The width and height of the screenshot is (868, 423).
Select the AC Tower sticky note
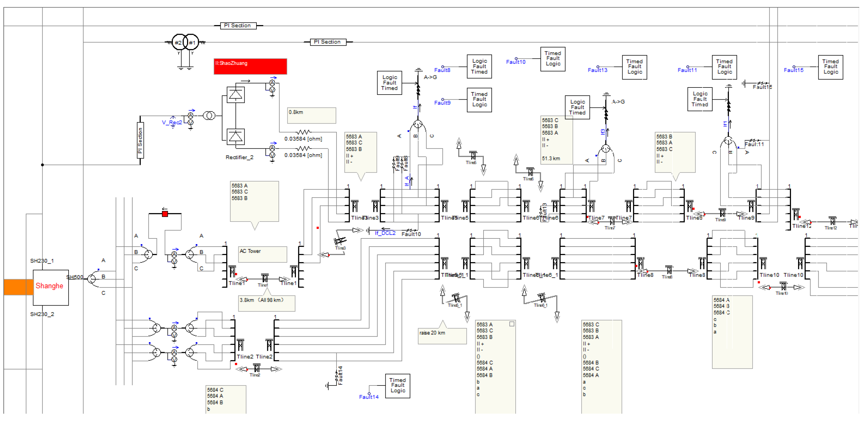coord(263,254)
